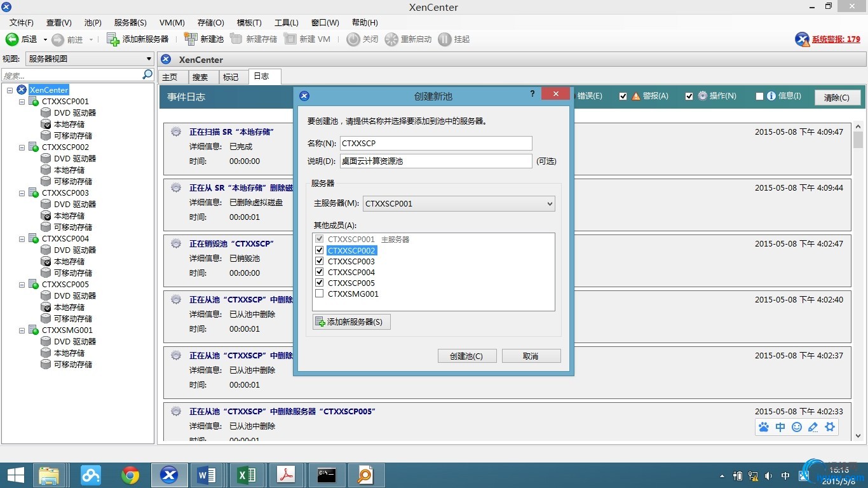Open Word from the taskbar
Image resolution: width=868 pixels, height=488 pixels.
click(x=207, y=475)
